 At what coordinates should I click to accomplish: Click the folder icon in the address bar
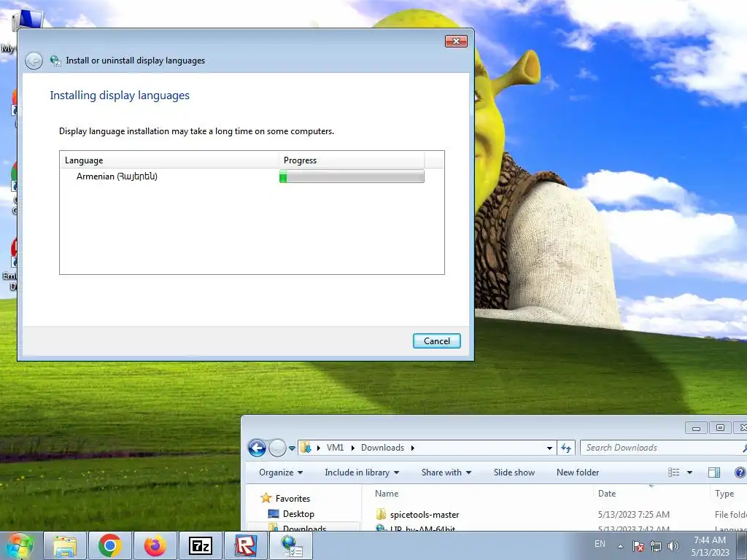306,448
